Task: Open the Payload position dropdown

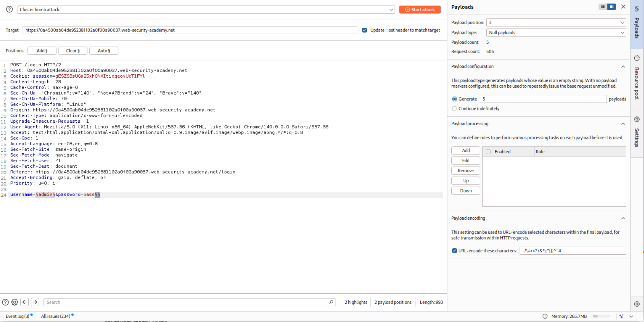Action: coord(556,23)
